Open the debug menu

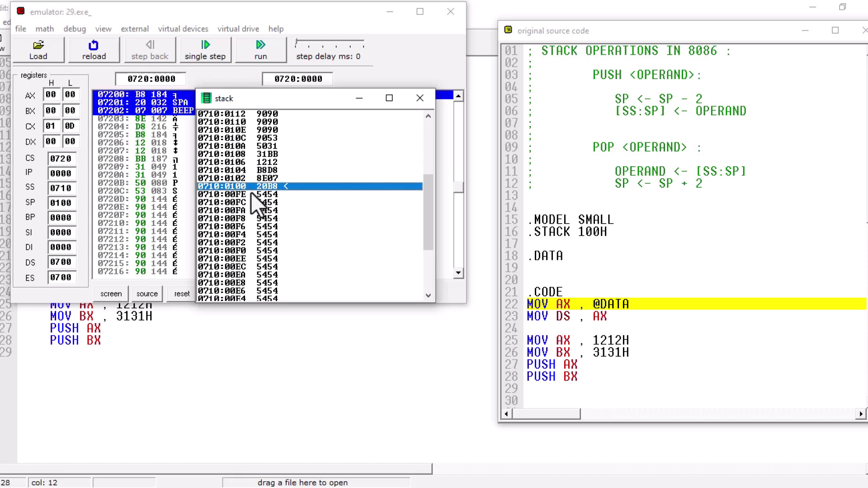75,28
